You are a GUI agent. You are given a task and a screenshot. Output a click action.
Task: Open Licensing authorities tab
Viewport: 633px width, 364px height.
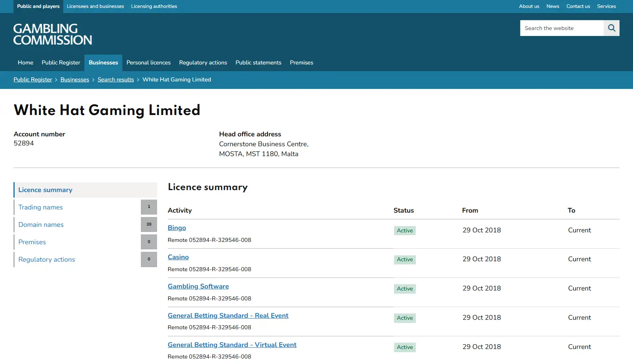coord(154,6)
